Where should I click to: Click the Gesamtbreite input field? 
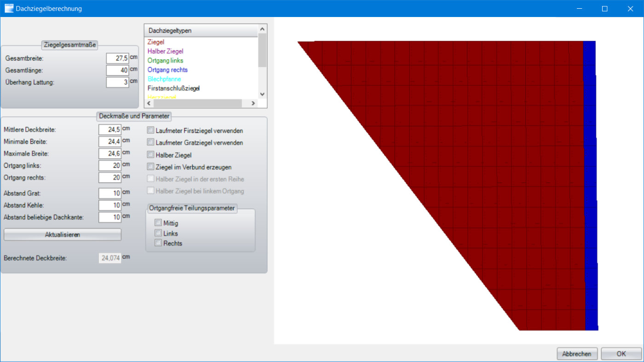[x=117, y=58]
